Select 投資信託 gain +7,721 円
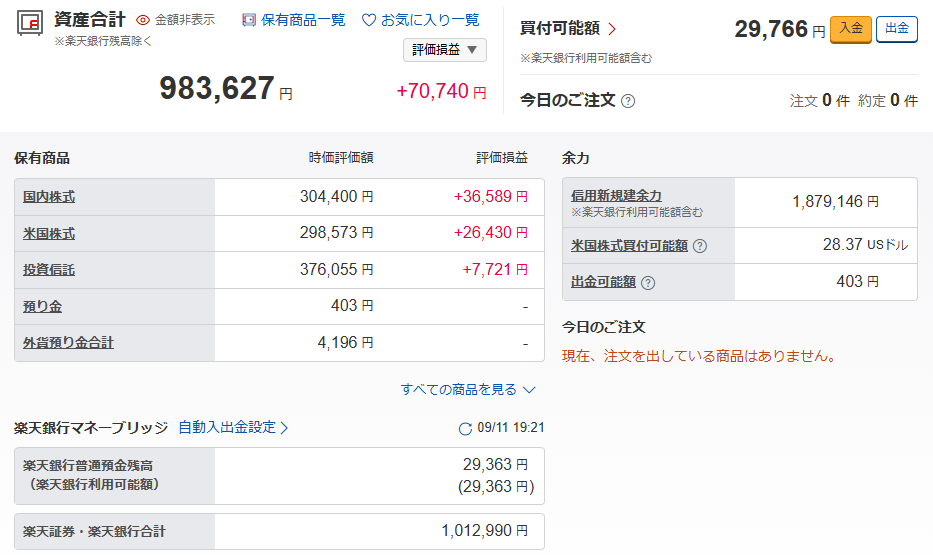Image resolution: width=933 pixels, height=555 pixels. point(494,269)
